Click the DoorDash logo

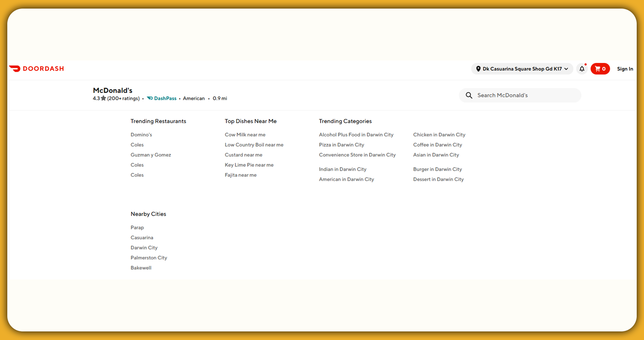(36, 69)
